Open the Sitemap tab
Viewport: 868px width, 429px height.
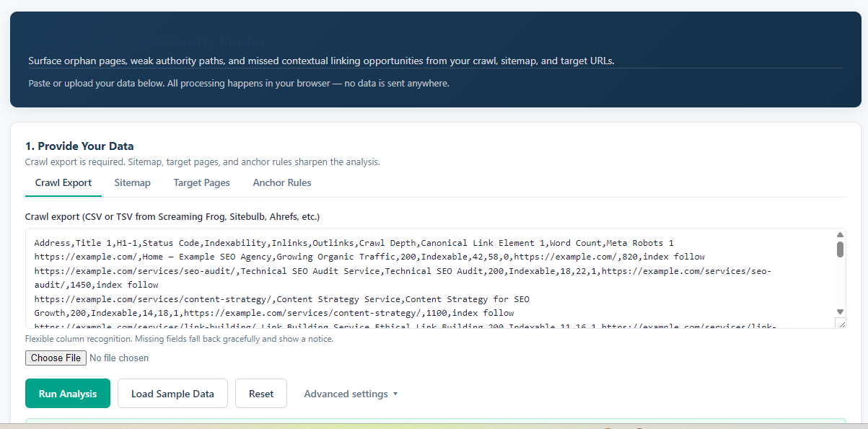pyautogui.click(x=132, y=182)
